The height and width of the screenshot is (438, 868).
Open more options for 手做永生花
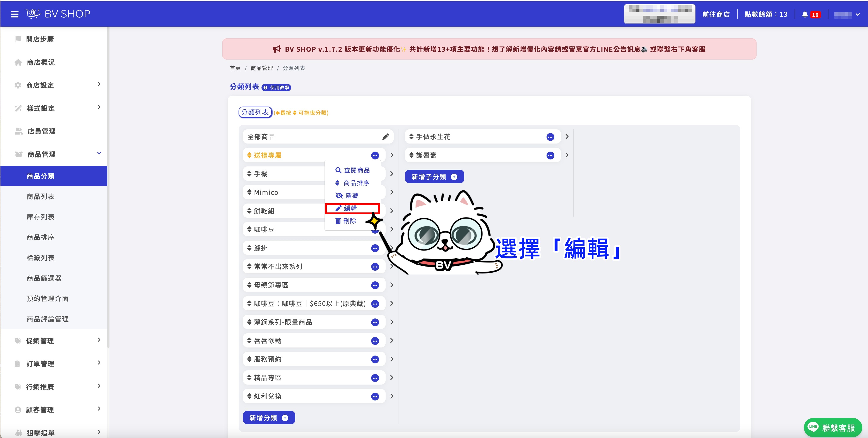[x=550, y=137]
